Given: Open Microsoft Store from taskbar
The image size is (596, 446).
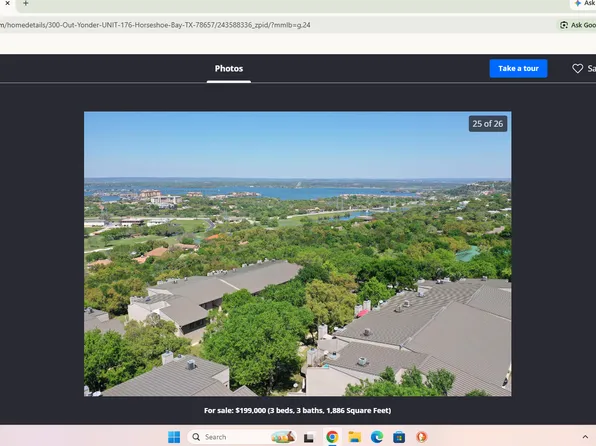Looking at the screenshot, I should [x=399, y=437].
